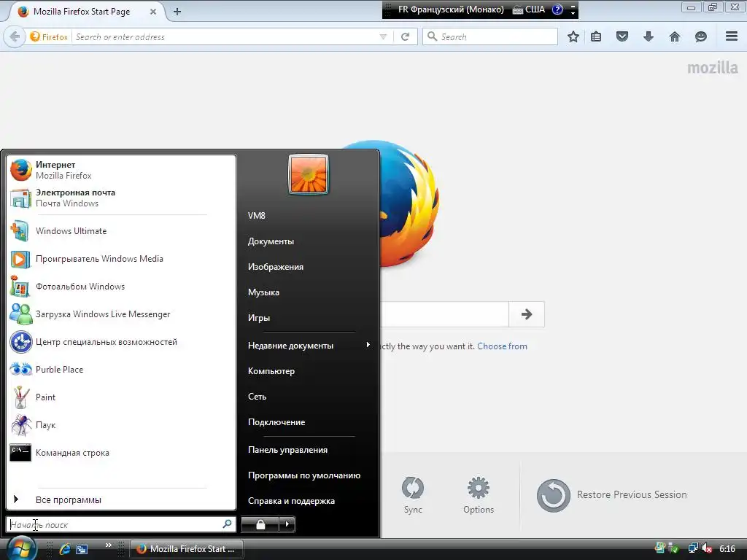
Task: Open Программы по умолчанию
Action: click(x=304, y=475)
